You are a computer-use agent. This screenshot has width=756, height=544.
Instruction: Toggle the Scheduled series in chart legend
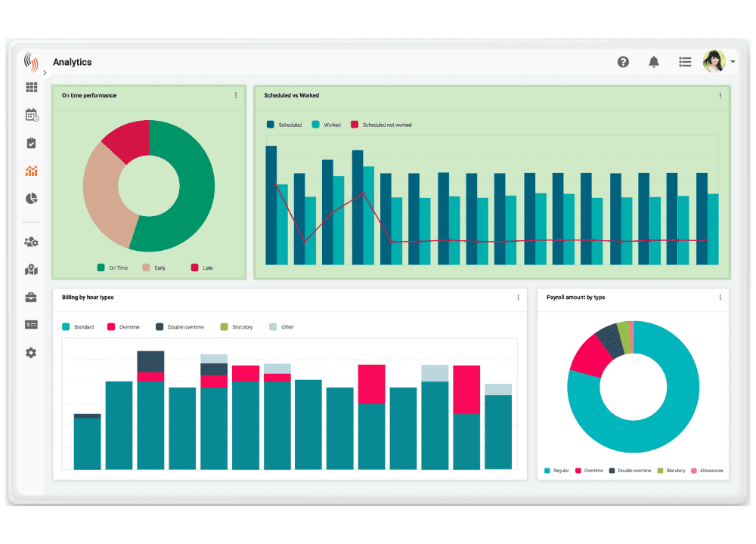tap(284, 125)
